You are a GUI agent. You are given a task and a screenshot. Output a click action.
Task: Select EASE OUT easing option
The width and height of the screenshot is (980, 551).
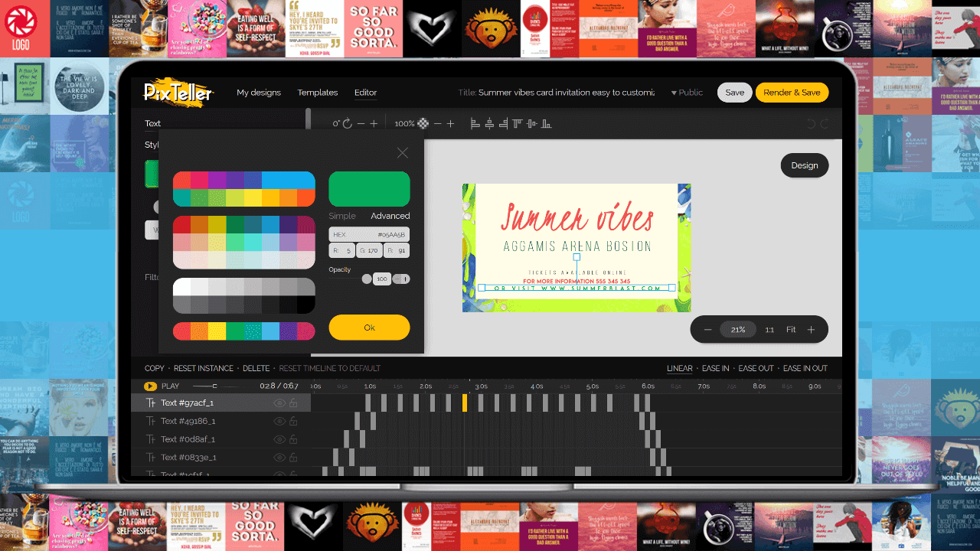point(756,369)
